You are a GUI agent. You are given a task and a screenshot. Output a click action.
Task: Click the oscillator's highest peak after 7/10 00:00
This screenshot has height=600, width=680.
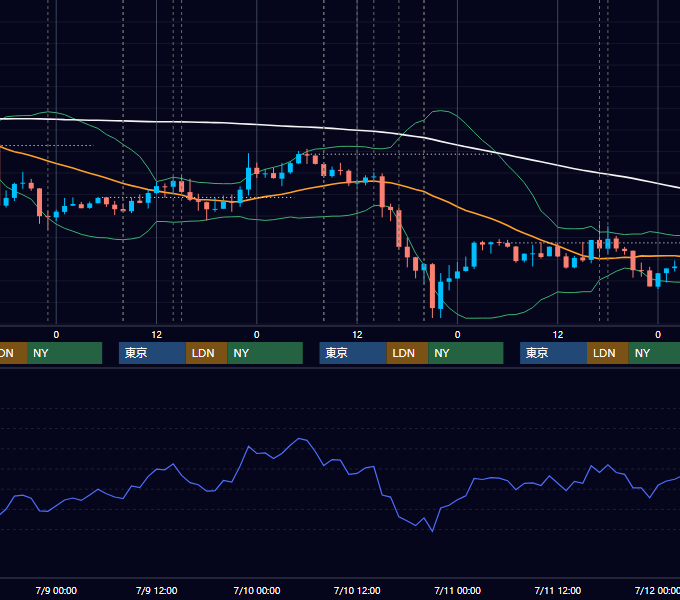point(299,439)
